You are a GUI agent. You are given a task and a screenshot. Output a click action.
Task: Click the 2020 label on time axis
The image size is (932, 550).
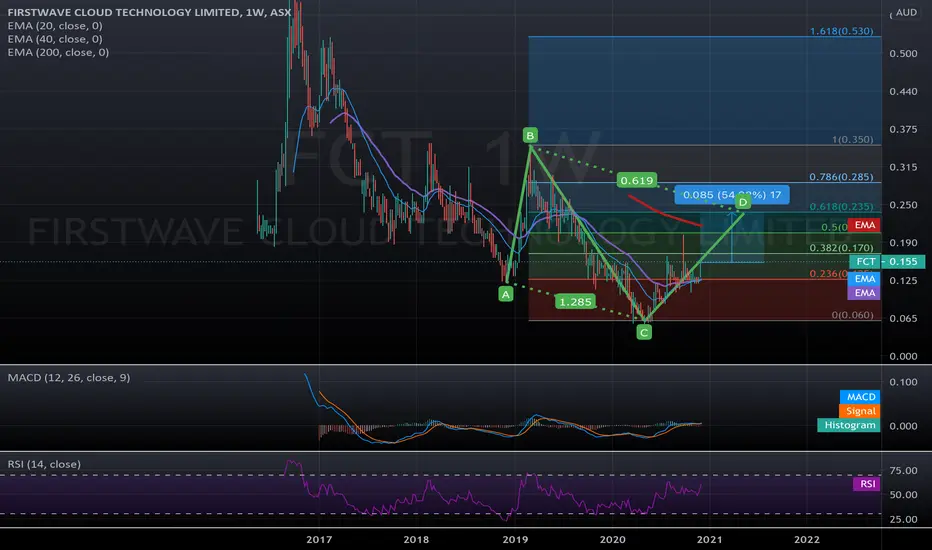pyautogui.click(x=612, y=540)
